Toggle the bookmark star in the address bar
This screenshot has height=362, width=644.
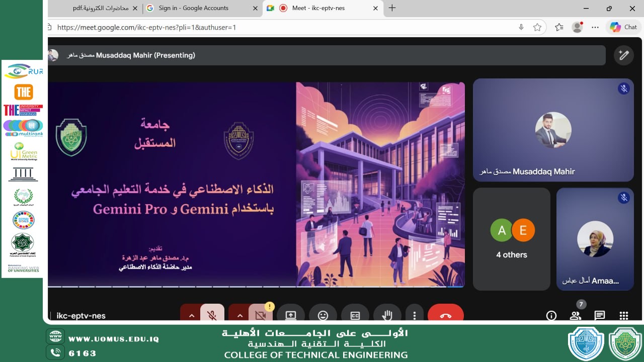(x=537, y=27)
